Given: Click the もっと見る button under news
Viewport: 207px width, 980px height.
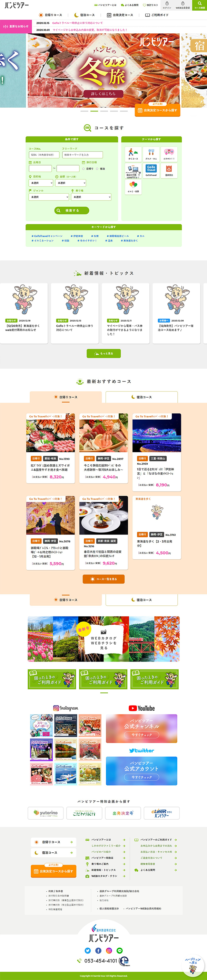Looking at the screenshot, I should (x=104, y=353).
